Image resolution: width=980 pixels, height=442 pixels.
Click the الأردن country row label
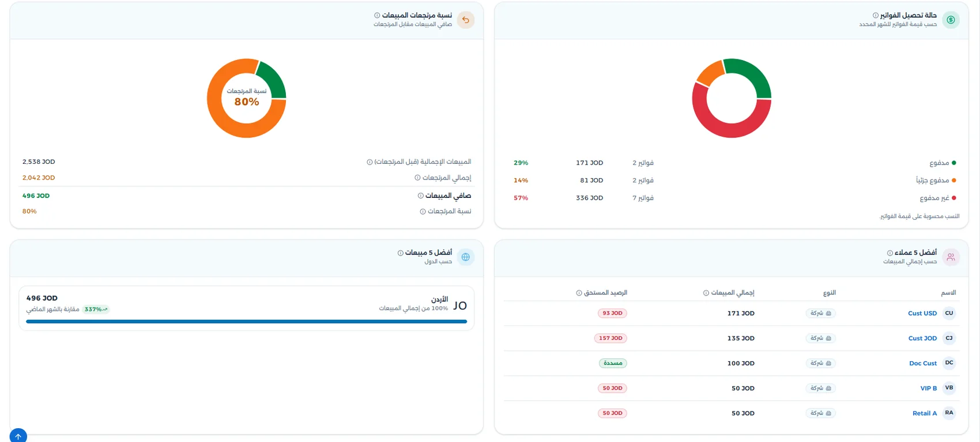(x=439, y=299)
